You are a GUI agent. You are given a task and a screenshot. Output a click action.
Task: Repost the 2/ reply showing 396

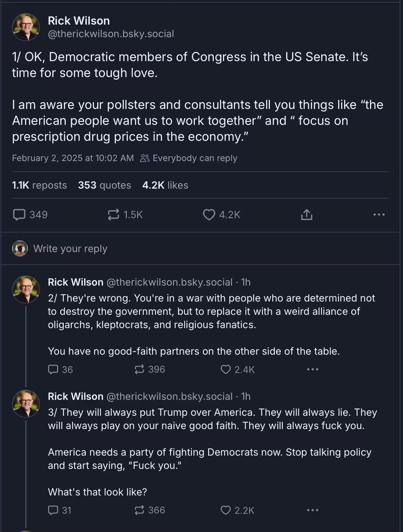coord(139,369)
